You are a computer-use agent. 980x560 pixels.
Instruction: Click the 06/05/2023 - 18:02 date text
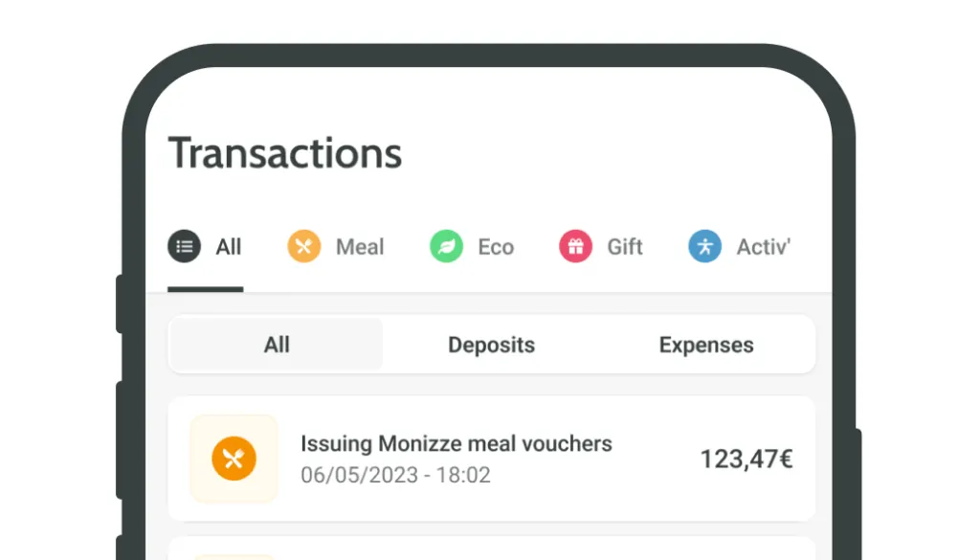pyautogui.click(x=395, y=475)
